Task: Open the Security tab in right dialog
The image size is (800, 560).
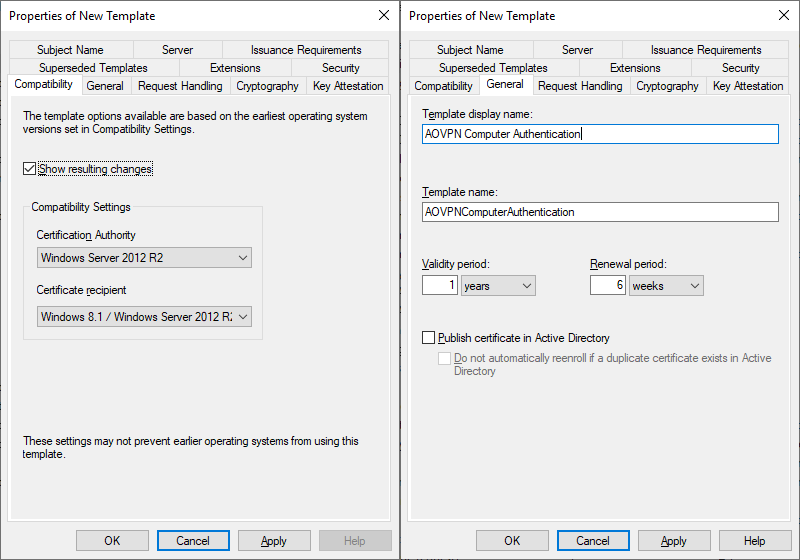Action: tap(740, 68)
